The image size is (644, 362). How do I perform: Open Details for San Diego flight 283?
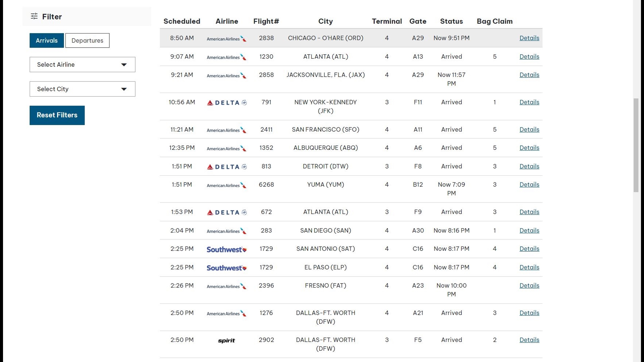[x=529, y=231]
